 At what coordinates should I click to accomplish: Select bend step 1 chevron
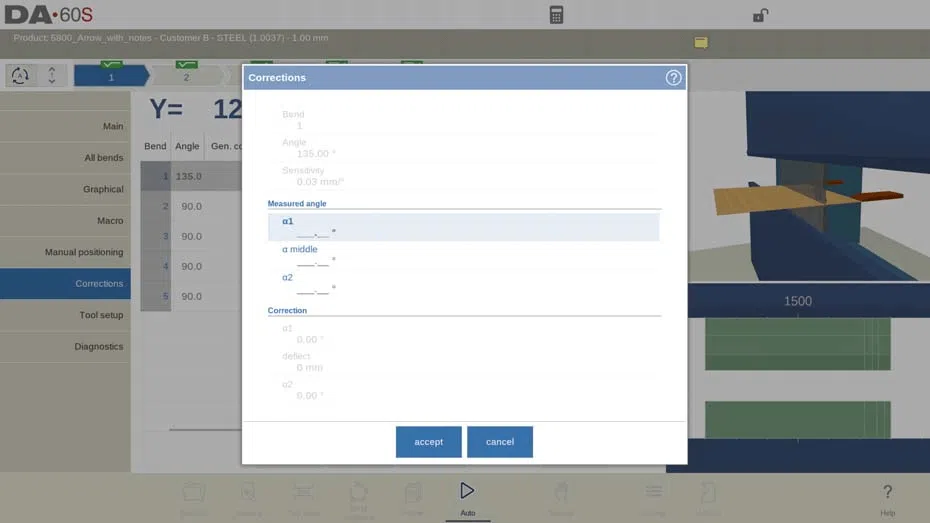click(x=112, y=76)
